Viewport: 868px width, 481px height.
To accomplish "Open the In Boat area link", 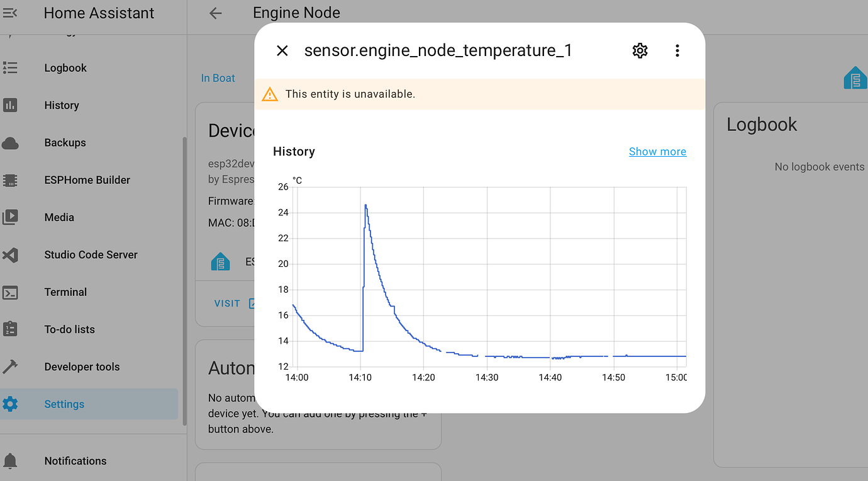I will click(218, 77).
